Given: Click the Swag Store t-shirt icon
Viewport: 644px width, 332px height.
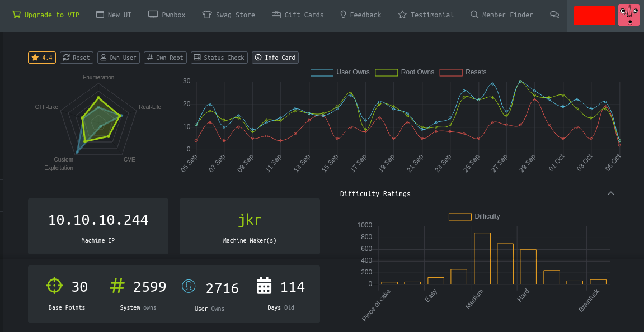Looking at the screenshot, I should click(x=207, y=15).
